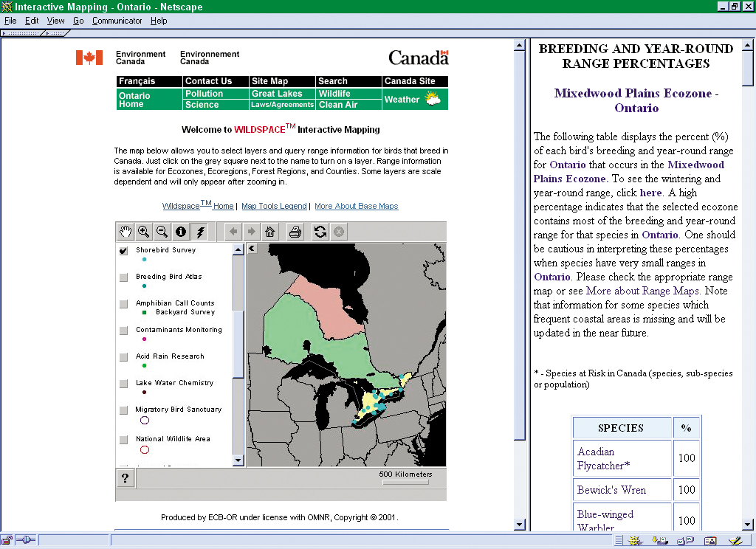Click the main page scrollbar up arrow
This screenshot has width=756, height=549.
(519, 46)
